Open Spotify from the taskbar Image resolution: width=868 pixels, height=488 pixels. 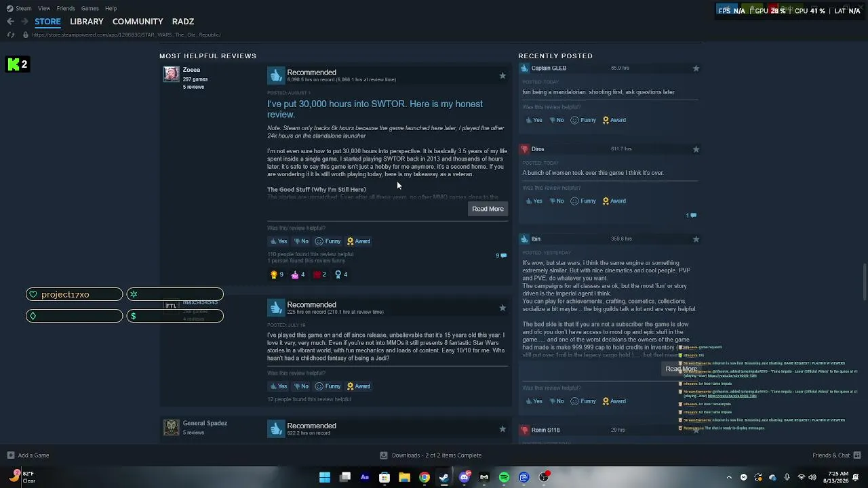point(504,477)
